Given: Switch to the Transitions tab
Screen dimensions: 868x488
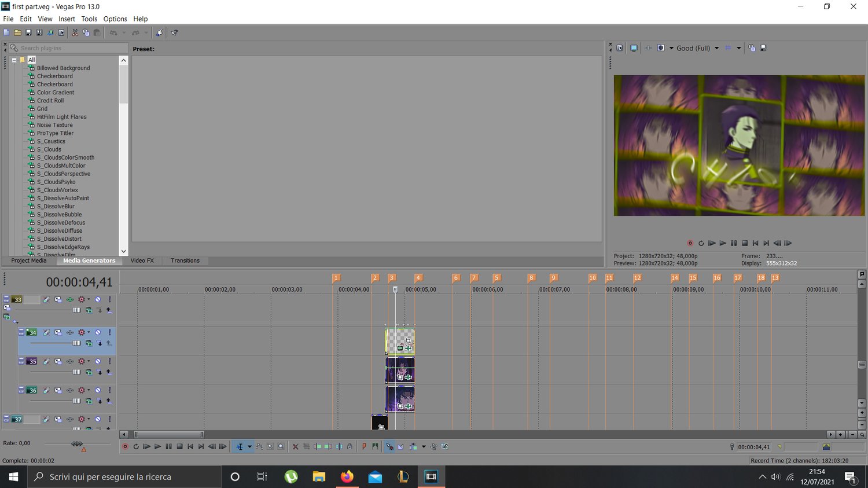Looking at the screenshot, I should click(185, 260).
